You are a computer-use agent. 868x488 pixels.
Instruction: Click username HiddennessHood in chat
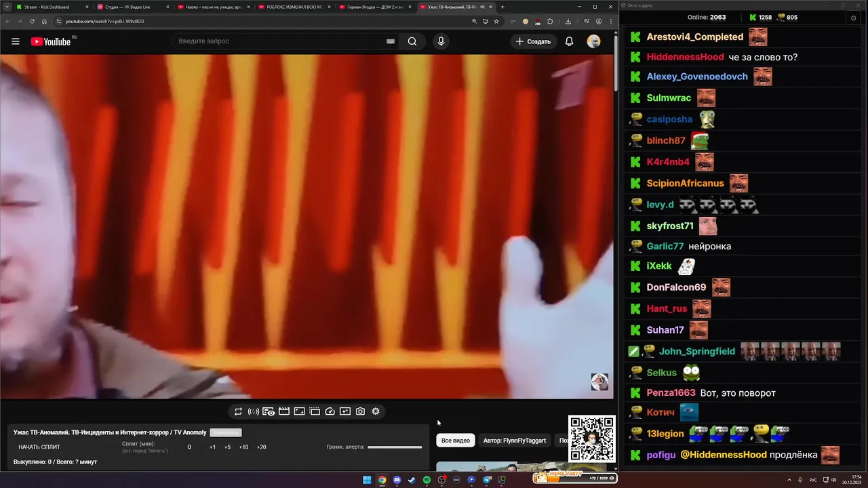(x=686, y=57)
